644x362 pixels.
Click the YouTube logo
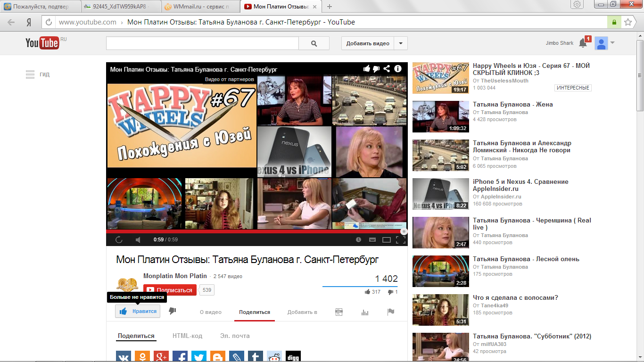pyautogui.click(x=42, y=43)
